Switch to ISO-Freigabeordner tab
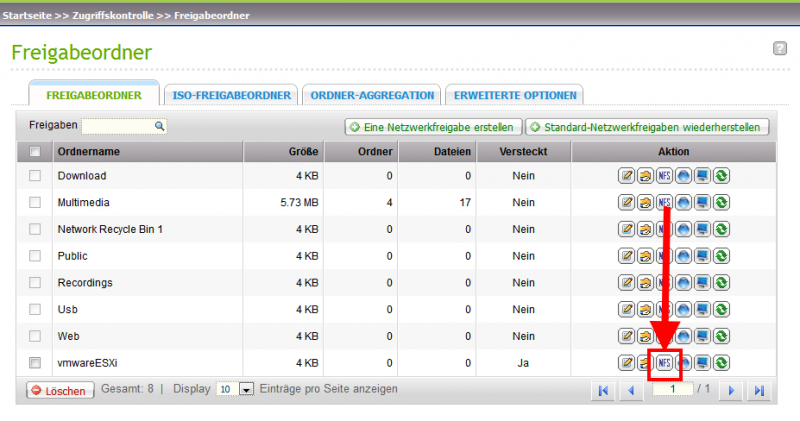The height and width of the screenshot is (421, 800). click(231, 95)
